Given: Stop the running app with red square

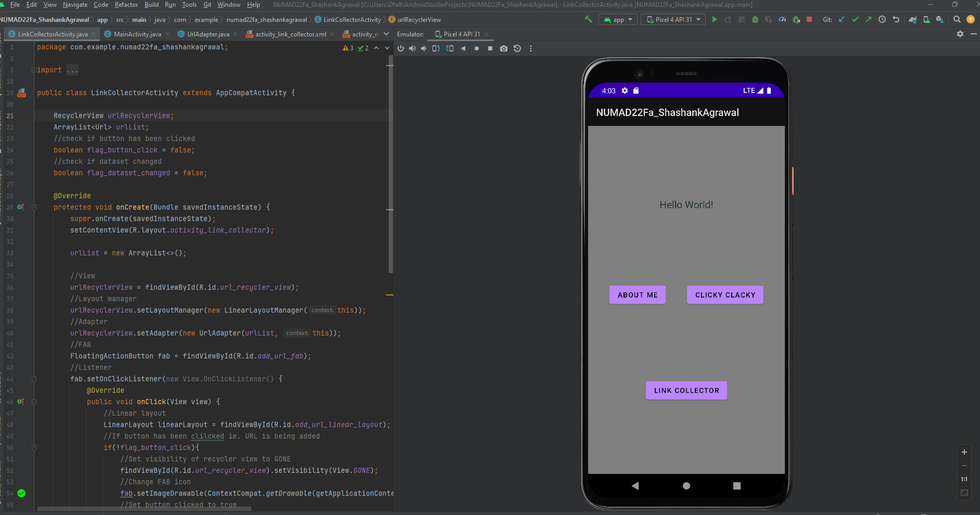Looking at the screenshot, I should 809,20.
